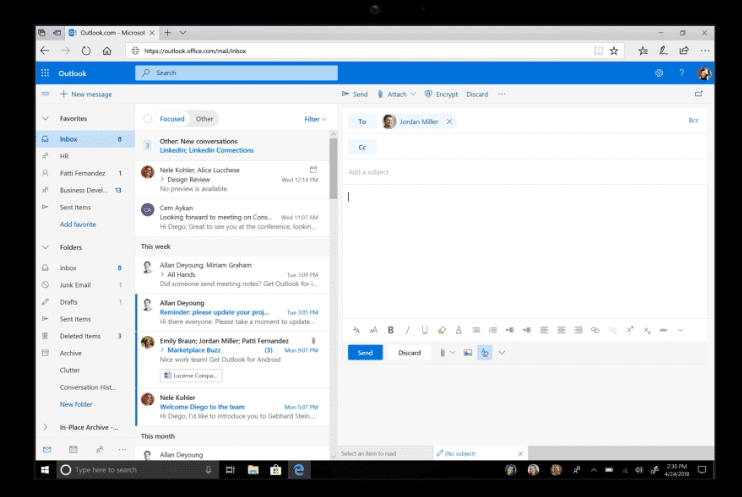This screenshot has height=497, width=742.
Task: Open the compose window in new window
Action: click(698, 94)
